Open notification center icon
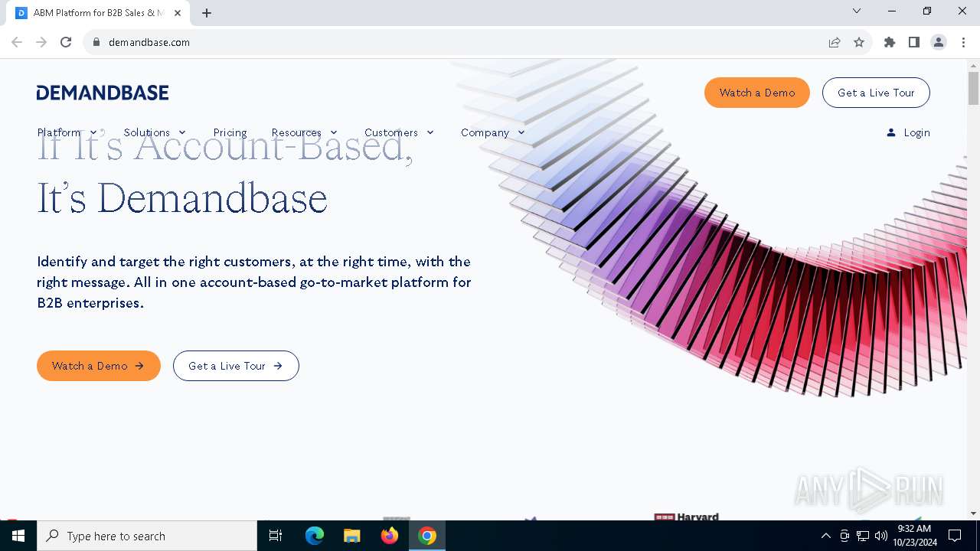The height and width of the screenshot is (551, 980). coord(955,536)
